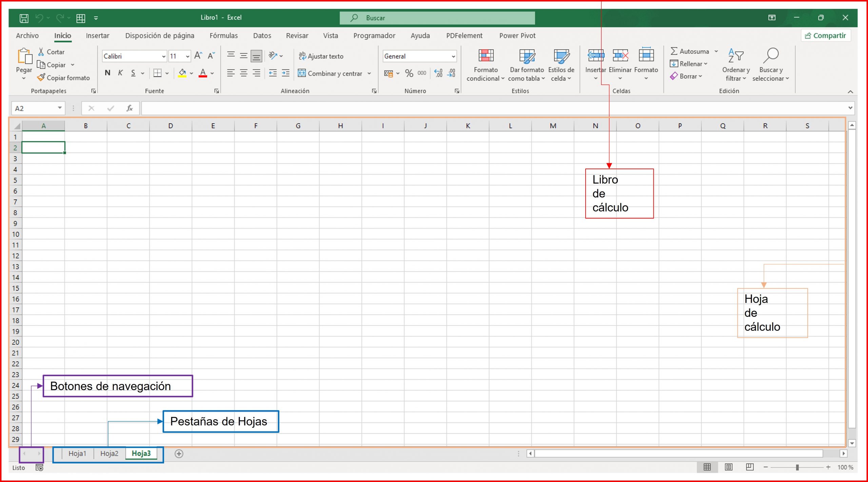Click the Insertar cells icon
868x482 pixels.
click(596, 55)
